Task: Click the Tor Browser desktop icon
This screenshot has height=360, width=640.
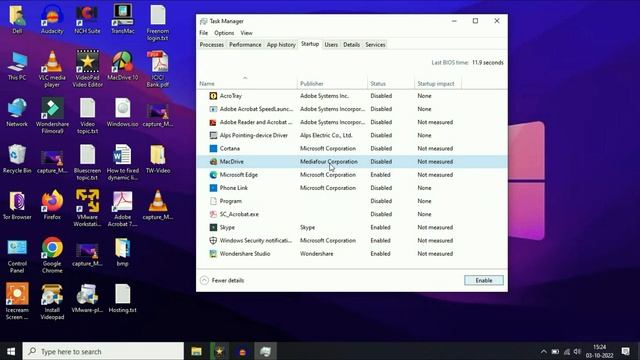Action: 17,205
